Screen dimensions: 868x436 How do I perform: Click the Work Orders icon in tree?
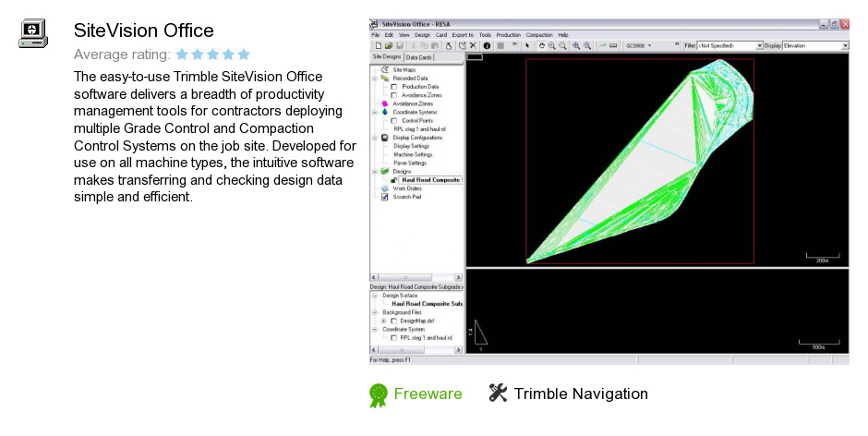point(385,188)
